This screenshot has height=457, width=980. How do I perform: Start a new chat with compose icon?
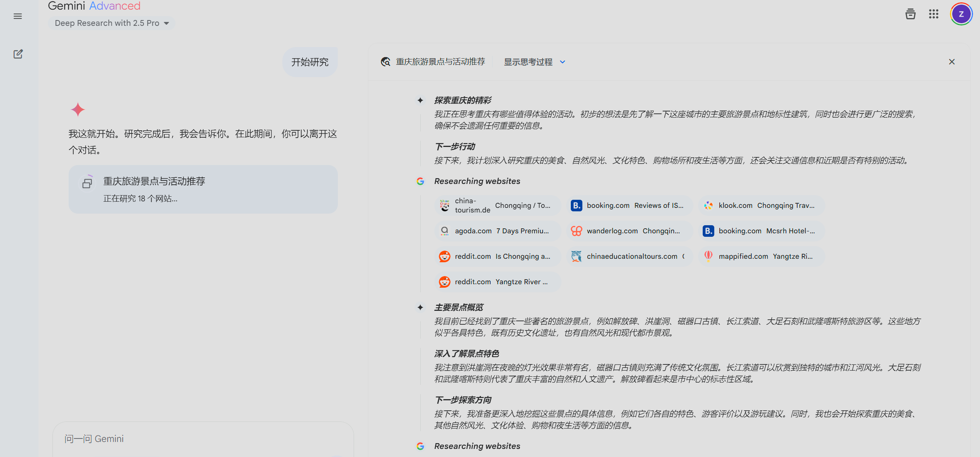click(x=18, y=54)
